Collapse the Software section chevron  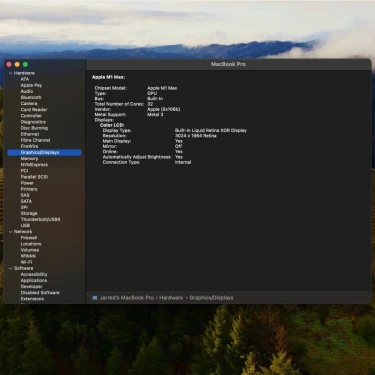coord(10,268)
